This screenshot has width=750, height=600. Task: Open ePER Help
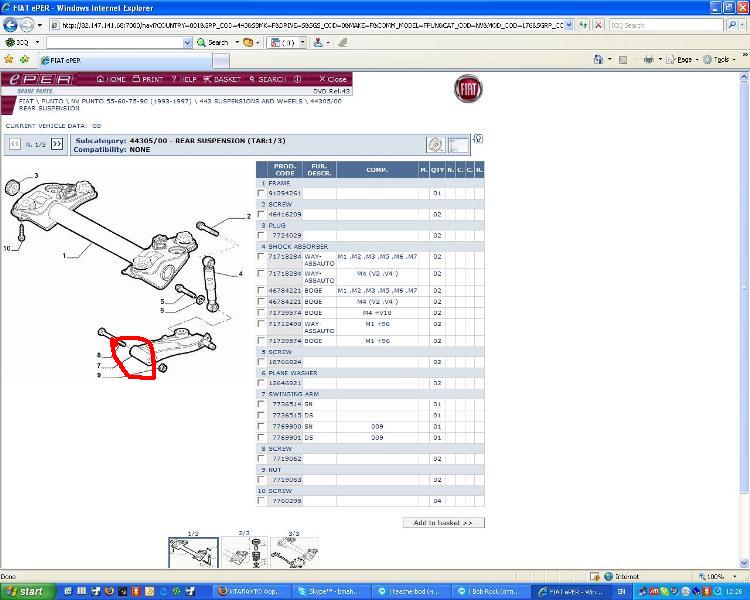186,79
